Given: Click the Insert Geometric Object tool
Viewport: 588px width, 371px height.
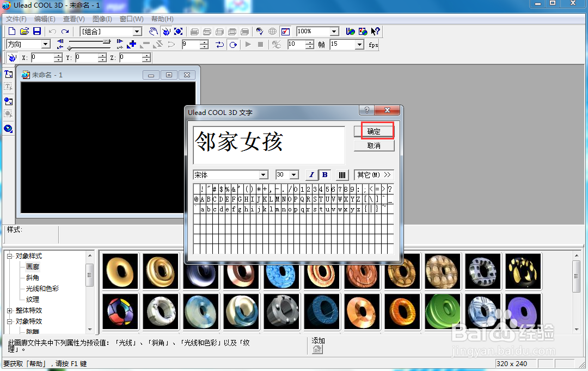Looking at the screenshot, I should tap(8, 129).
